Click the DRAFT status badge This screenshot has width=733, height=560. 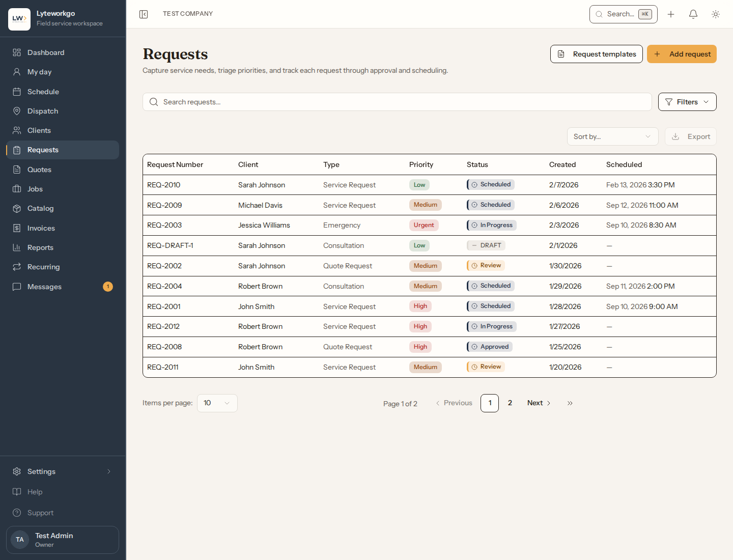click(486, 245)
